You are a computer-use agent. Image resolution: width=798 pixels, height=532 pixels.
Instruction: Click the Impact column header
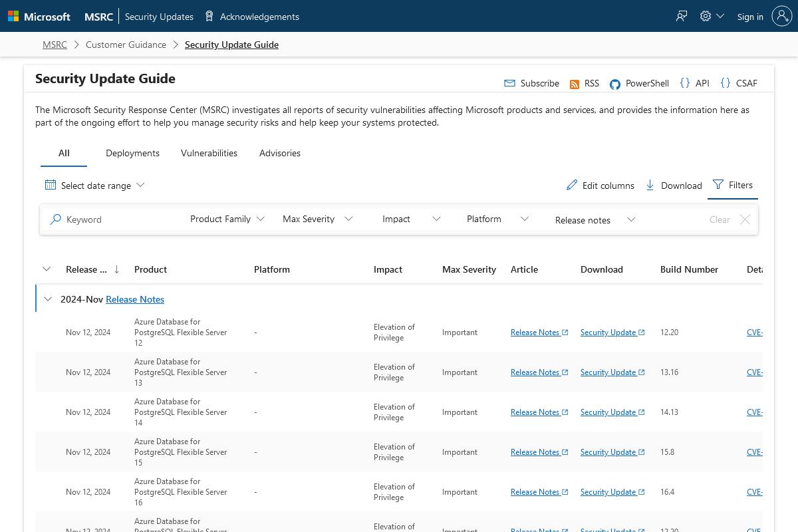point(388,269)
